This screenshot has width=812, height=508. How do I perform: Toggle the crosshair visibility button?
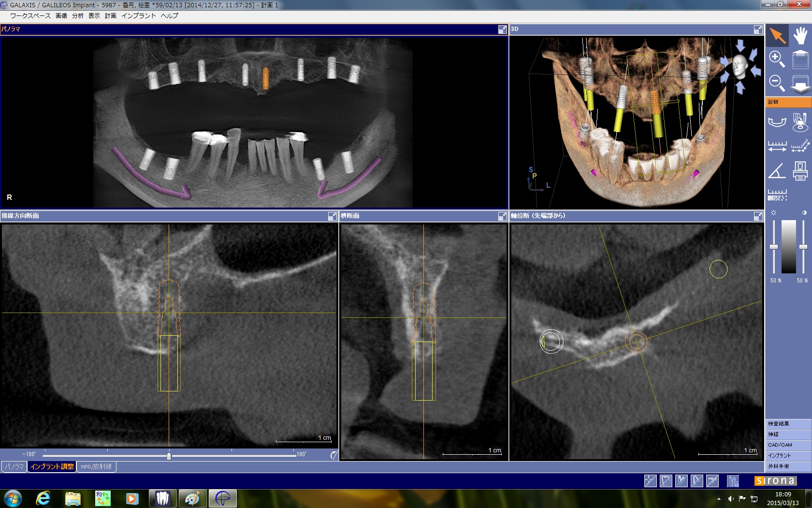pos(650,480)
